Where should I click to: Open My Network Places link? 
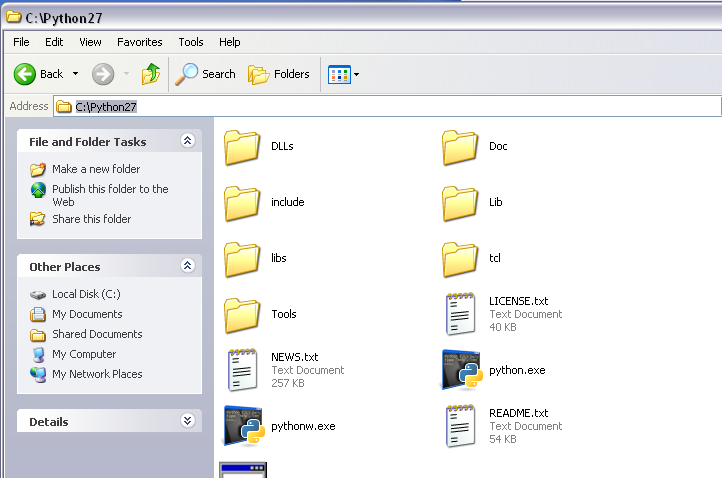click(97, 374)
